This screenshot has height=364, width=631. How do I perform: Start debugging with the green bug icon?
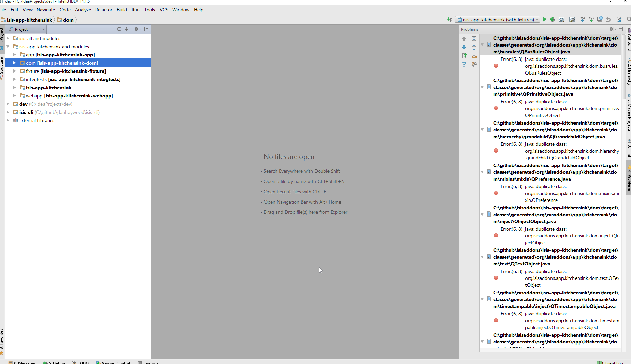click(x=553, y=19)
